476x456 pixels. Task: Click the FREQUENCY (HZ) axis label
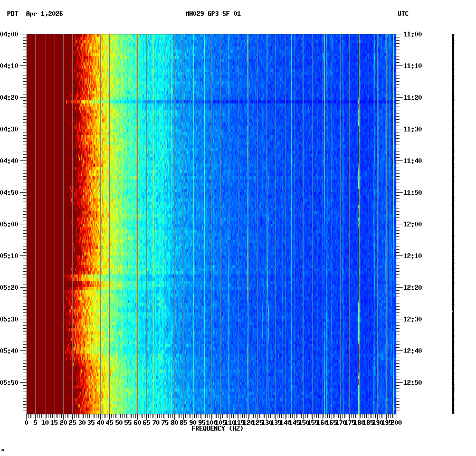(x=217, y=429)
